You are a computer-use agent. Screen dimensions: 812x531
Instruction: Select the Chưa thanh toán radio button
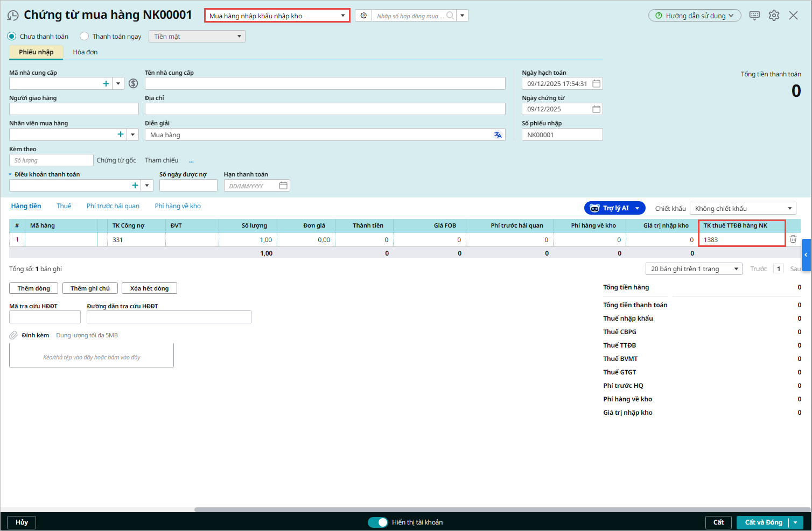pos(12,37)
